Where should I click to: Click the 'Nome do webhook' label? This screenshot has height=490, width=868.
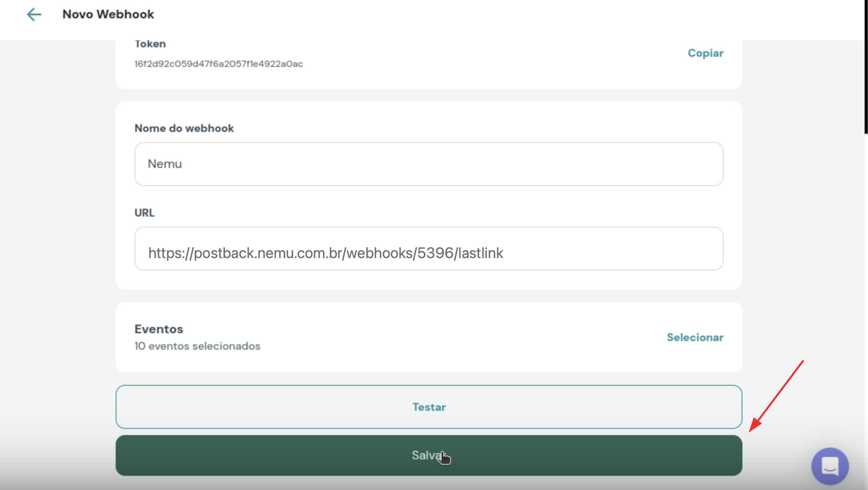(x=184, y=128)
